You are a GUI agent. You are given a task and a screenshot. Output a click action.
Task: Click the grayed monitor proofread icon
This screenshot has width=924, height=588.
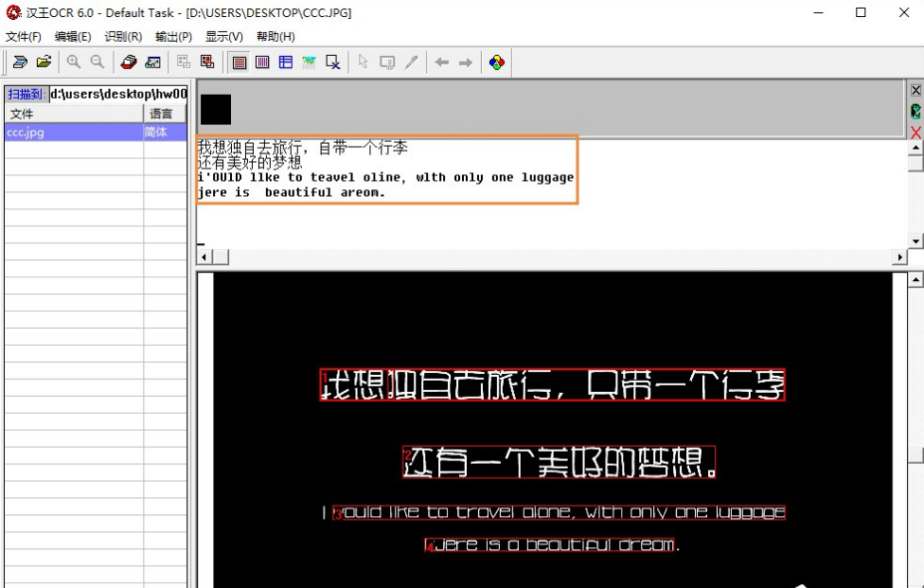click(387, 62)
